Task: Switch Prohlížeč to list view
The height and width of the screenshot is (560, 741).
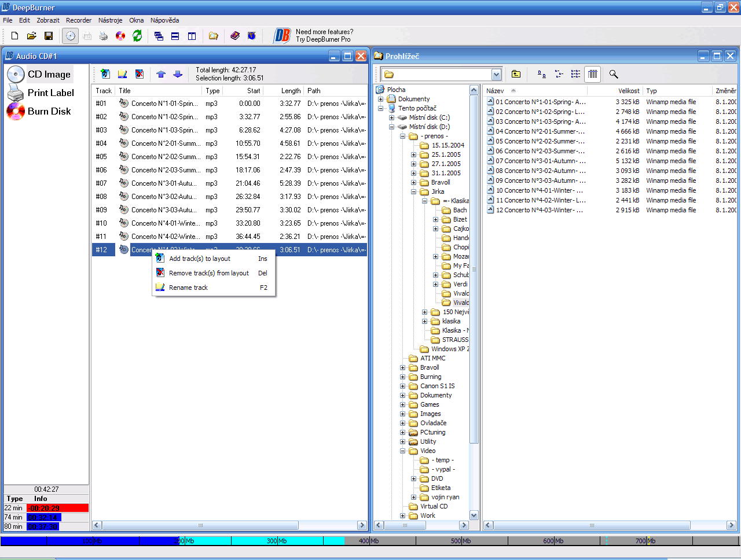Action: click(x=575, y=74)
